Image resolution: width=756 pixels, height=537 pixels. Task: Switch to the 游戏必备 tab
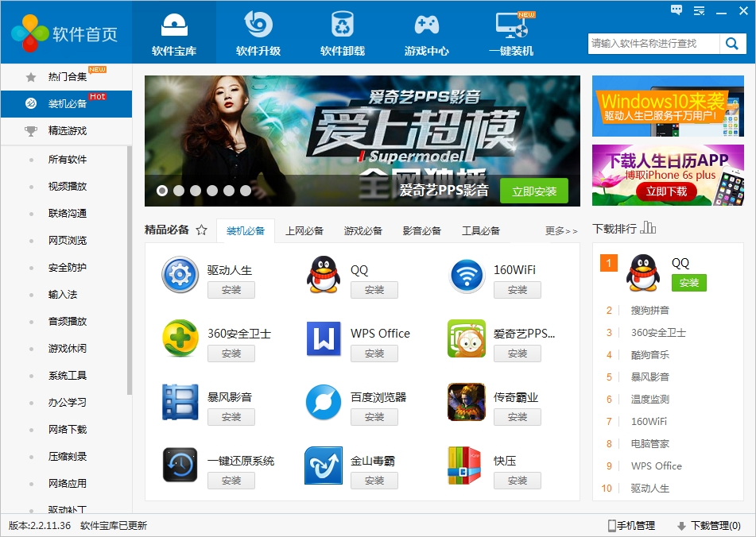click(x=363, y=231)
